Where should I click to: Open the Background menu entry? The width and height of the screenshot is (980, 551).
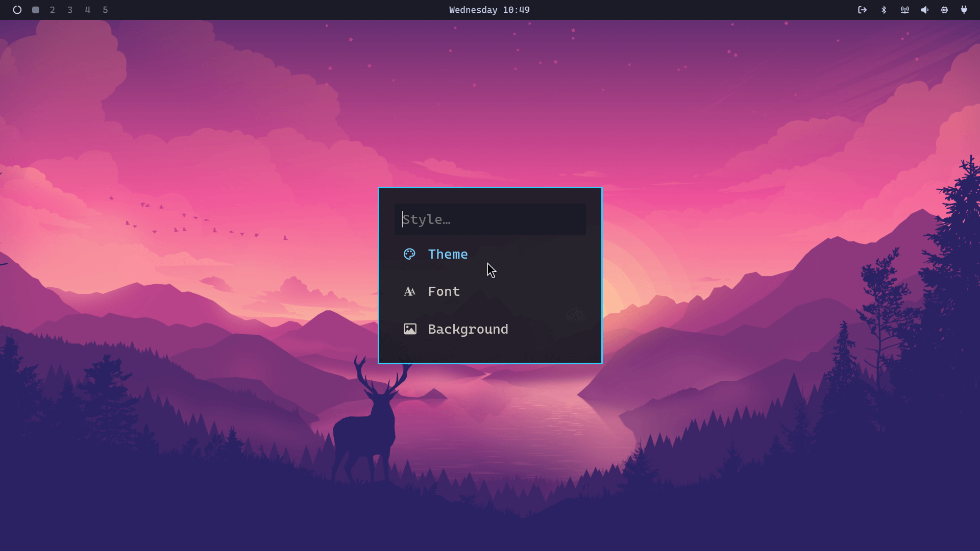point(468,329)
